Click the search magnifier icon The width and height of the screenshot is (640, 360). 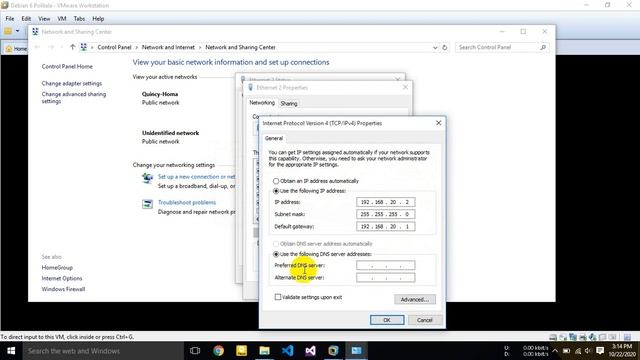coord(543,47)
